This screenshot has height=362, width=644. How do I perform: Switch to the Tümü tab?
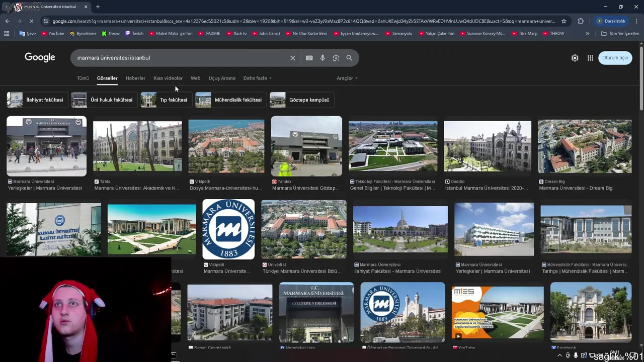pos(83,78)
